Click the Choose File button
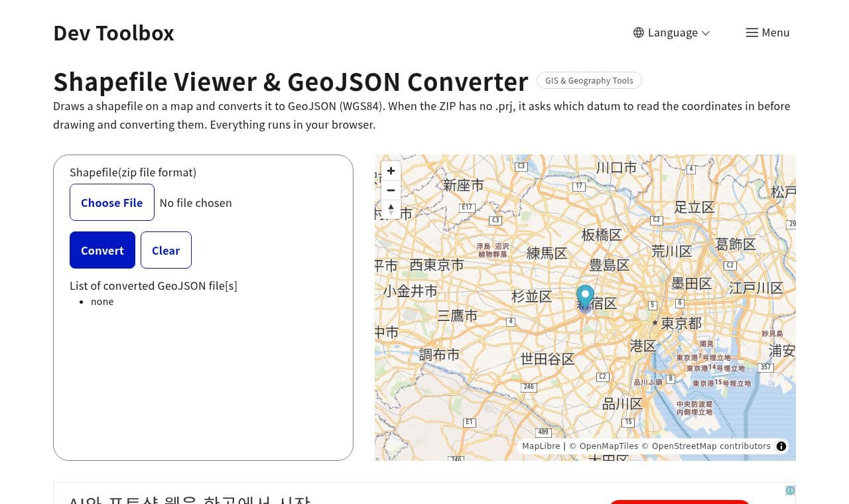This screenshot has width=849, height=504. pyautogui.click(x=112, y=202)
